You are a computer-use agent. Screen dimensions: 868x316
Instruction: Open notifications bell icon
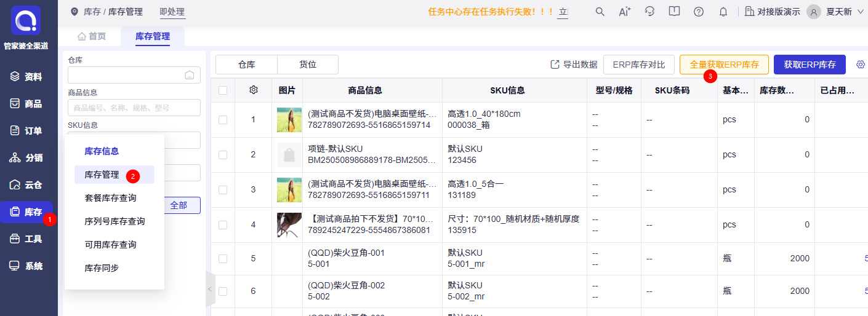[723, 12]
